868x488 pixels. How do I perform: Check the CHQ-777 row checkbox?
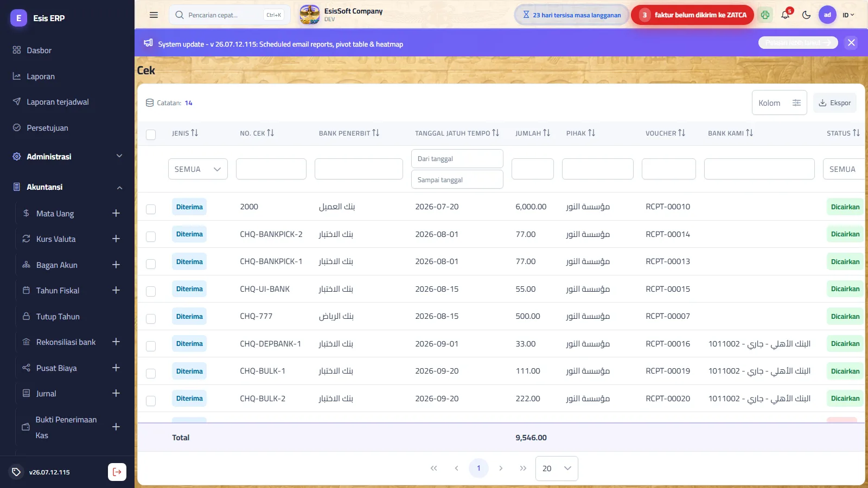click(x=151, y=318)
